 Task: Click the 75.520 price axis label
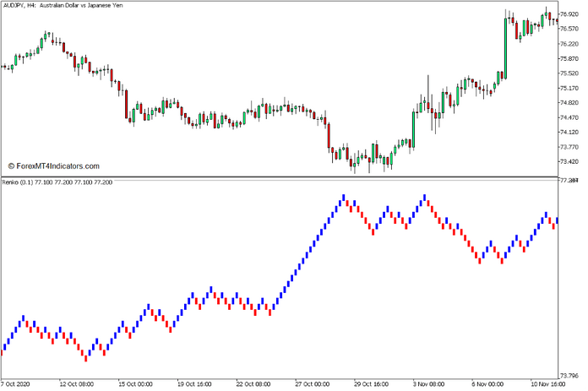pos(569,73)
